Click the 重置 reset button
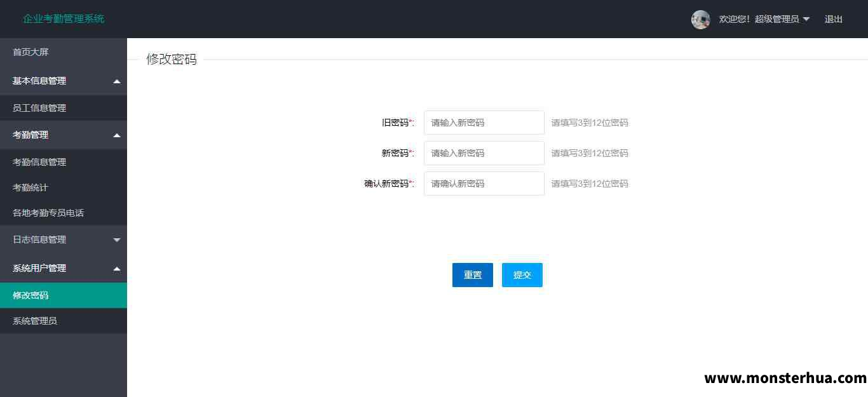The image size is (868, 397). 473,275
